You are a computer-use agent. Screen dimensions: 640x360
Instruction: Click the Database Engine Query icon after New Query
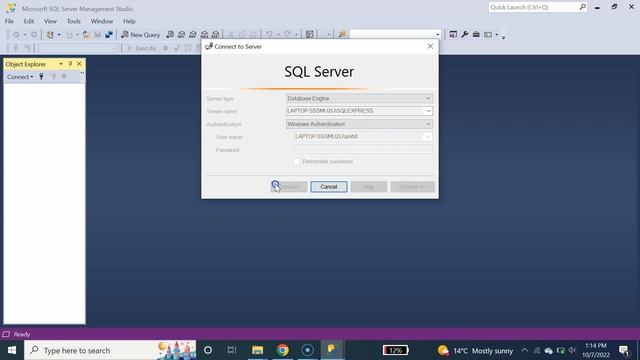[170, 35]
